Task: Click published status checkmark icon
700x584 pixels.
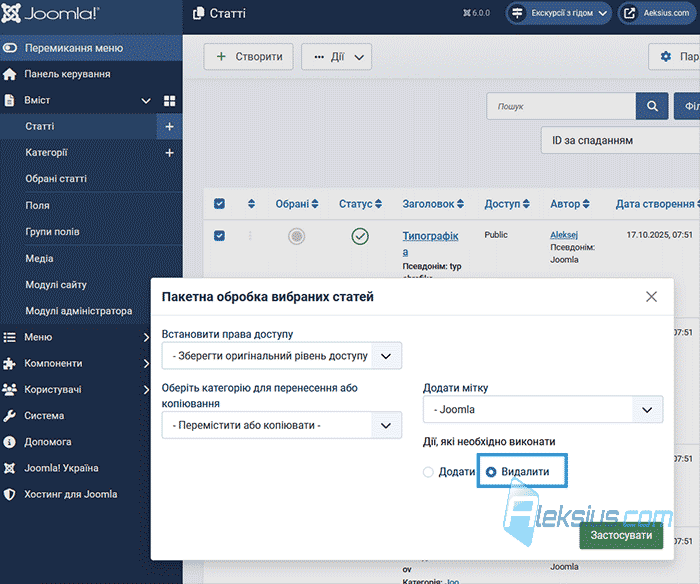Action: [360, 236]
